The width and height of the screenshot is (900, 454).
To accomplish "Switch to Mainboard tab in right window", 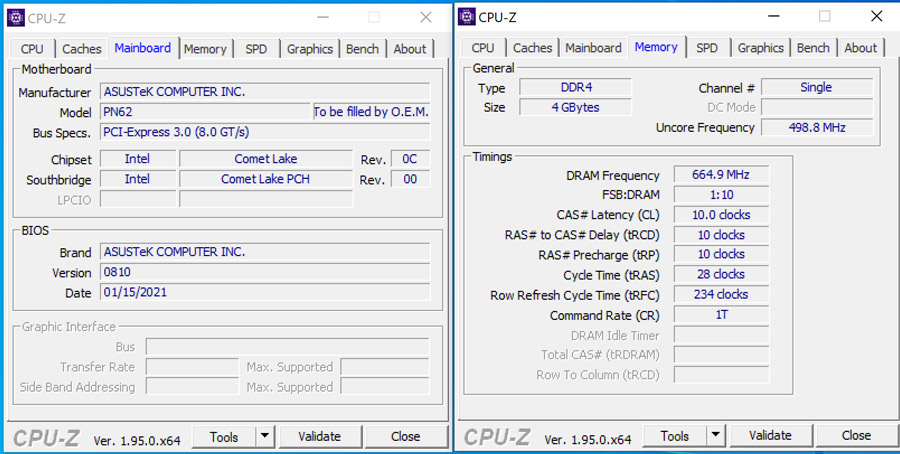I will pyautogui.click(x=593, y=48).
